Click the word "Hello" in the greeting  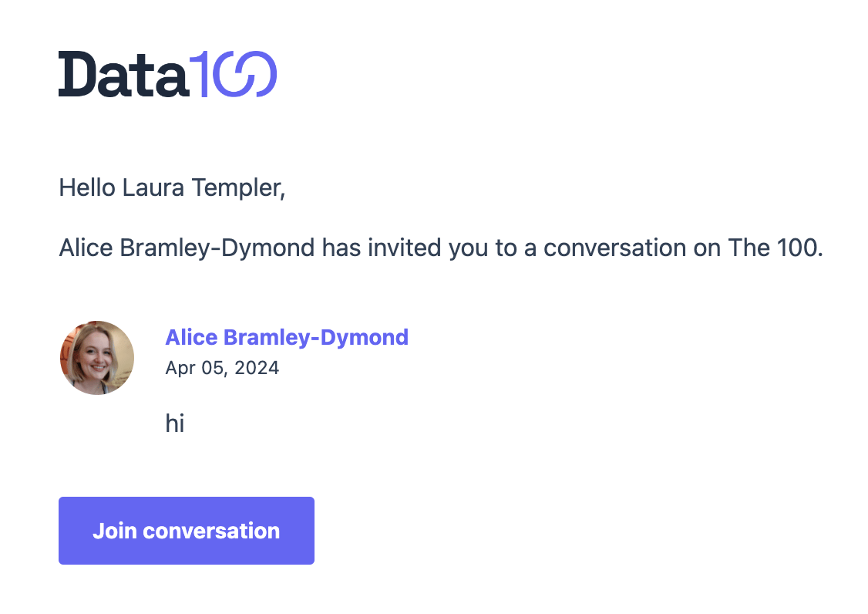[87, 187]
